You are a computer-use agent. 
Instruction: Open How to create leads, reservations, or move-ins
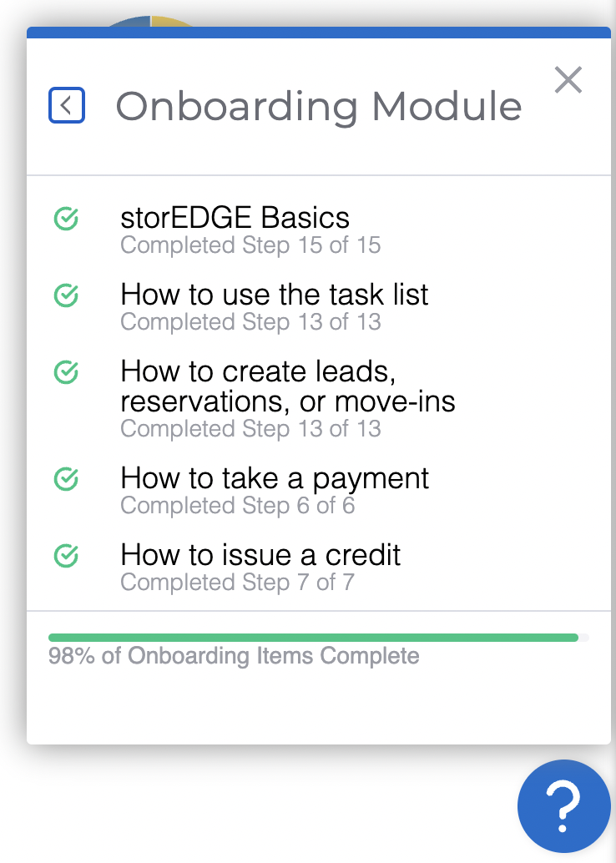pos(288,386)
